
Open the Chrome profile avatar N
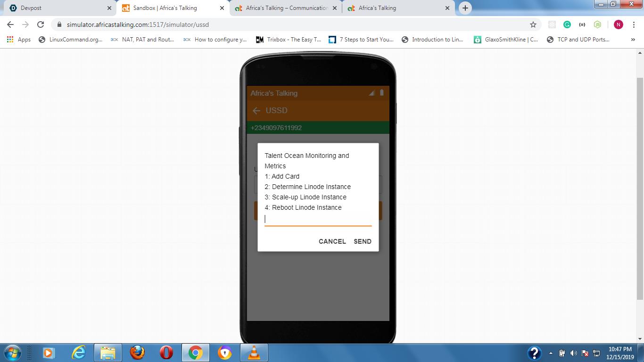coord(618,25)
